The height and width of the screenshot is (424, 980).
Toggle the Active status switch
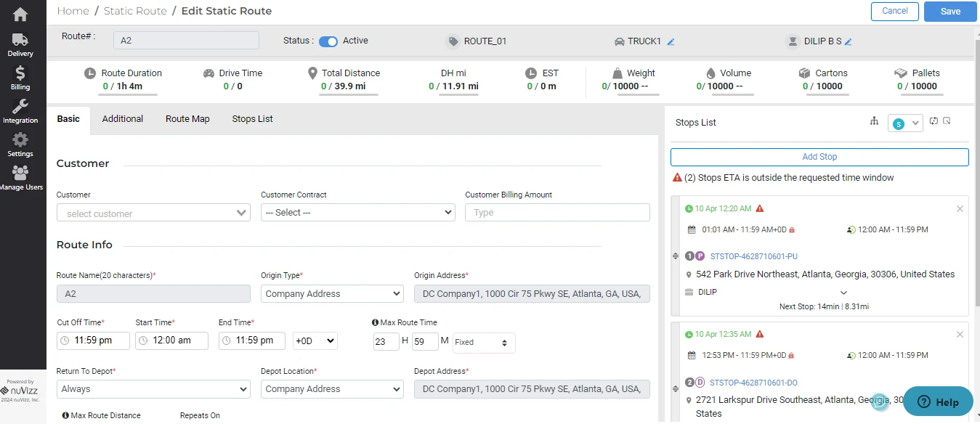[x=328, y=41]
